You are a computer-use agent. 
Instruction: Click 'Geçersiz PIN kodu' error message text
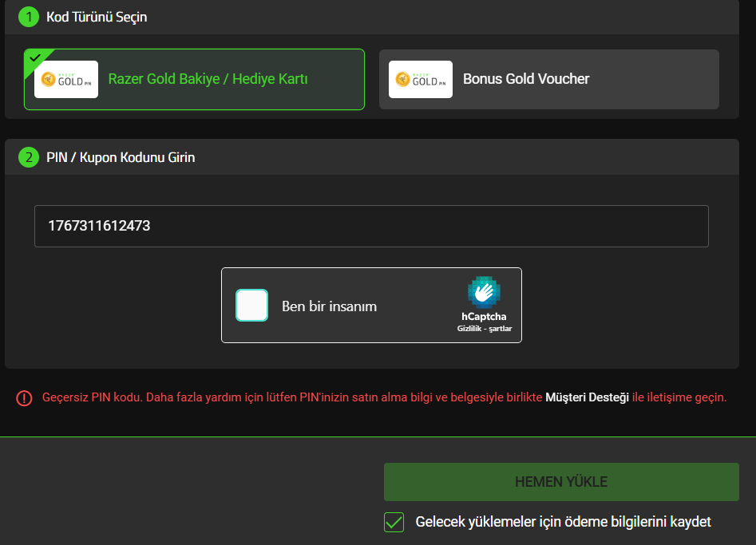coord(384,397)
